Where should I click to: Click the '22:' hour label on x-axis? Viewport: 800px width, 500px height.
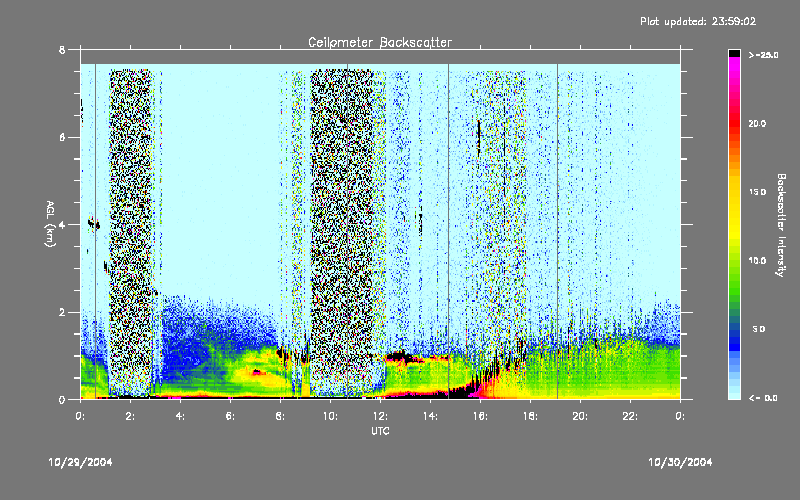(630, 416)
